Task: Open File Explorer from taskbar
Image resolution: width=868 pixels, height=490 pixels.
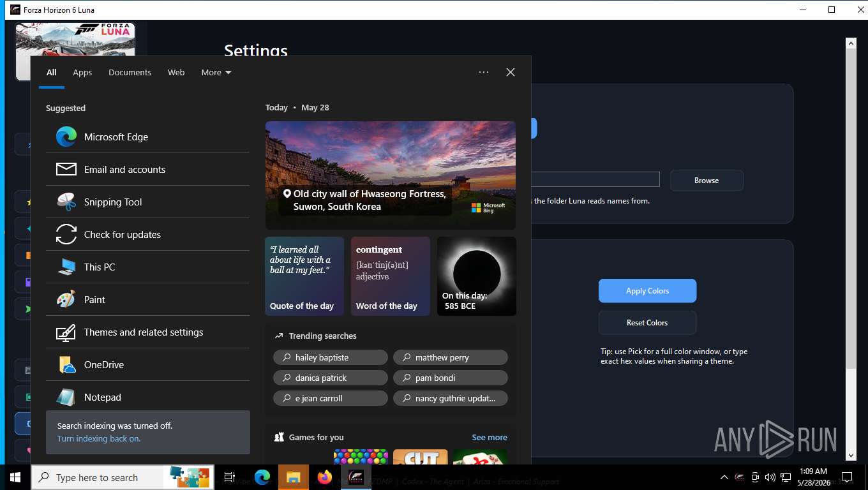Action: point(293,477)
